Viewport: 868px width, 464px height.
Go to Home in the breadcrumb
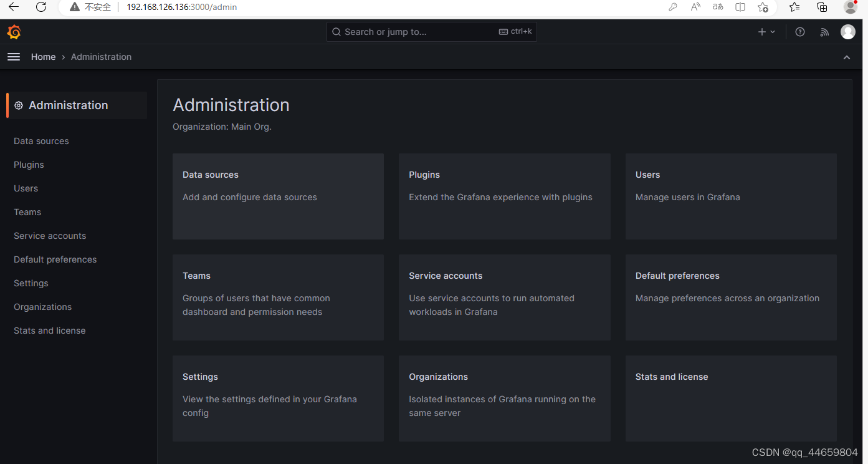click(44, 57)
